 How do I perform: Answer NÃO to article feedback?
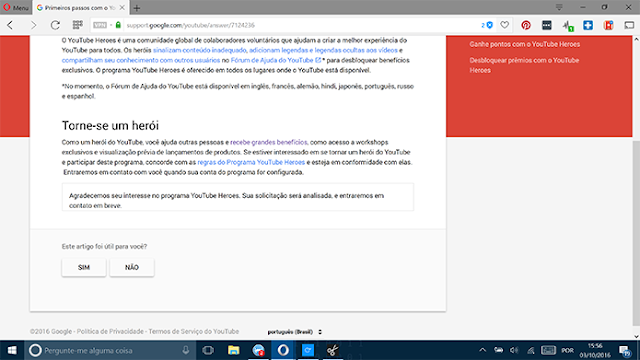click(132, 267)
